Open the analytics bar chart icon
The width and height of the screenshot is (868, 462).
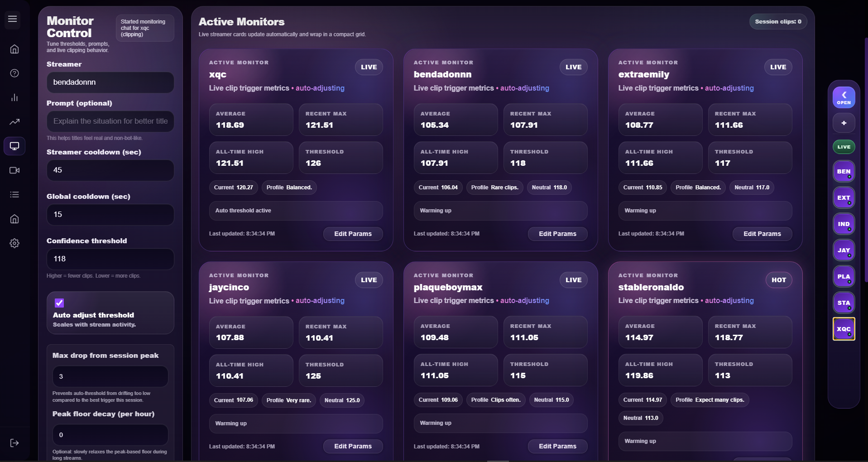(14, 97)
